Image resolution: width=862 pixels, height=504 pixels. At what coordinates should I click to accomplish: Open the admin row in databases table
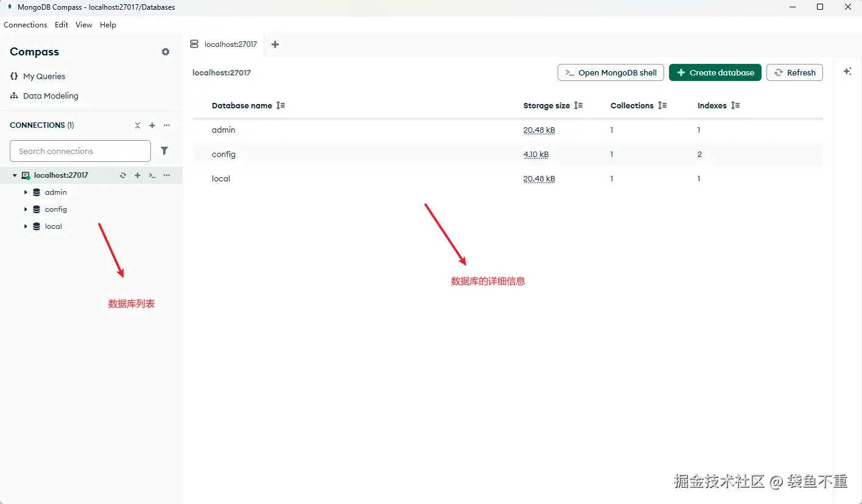click(x=508, y=130)
